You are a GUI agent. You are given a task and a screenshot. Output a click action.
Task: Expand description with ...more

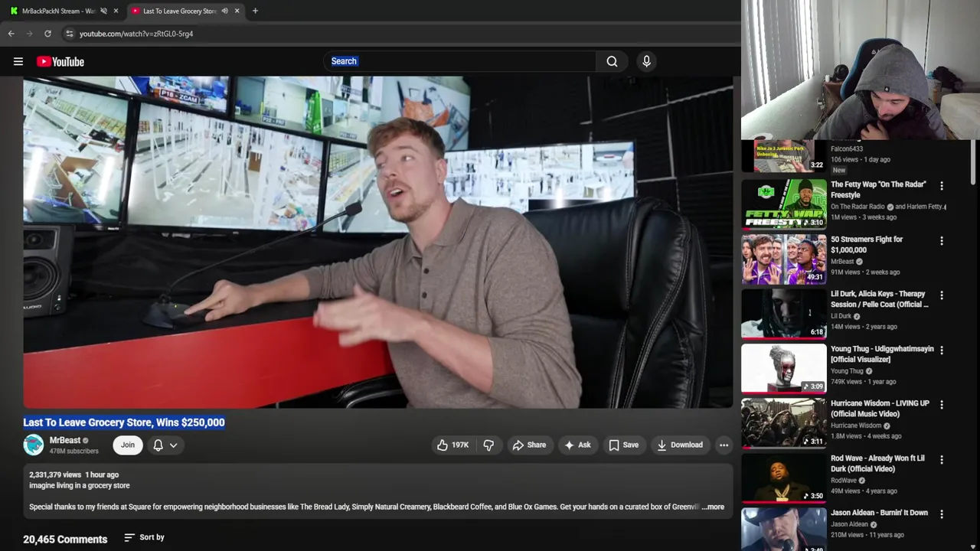pos(713,507)
